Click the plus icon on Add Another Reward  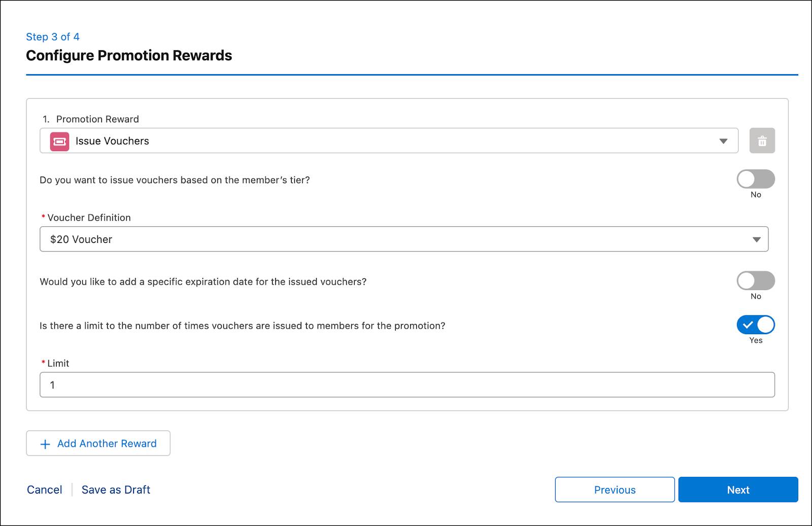(x=45, y=443)
